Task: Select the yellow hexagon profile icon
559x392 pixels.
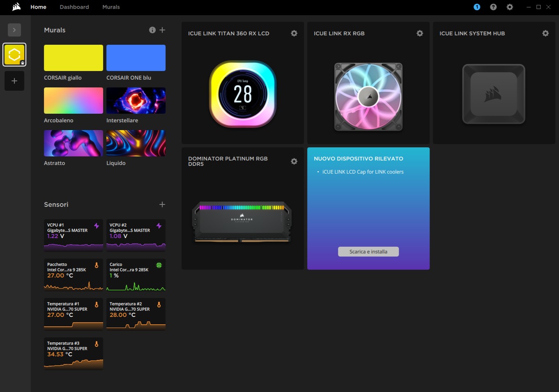Action: 14,55
